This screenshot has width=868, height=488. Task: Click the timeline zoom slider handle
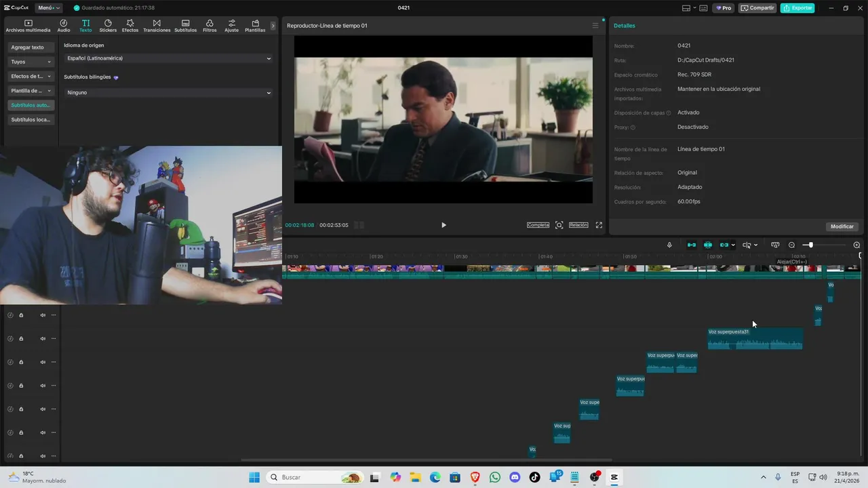click(x=810, y=245)
